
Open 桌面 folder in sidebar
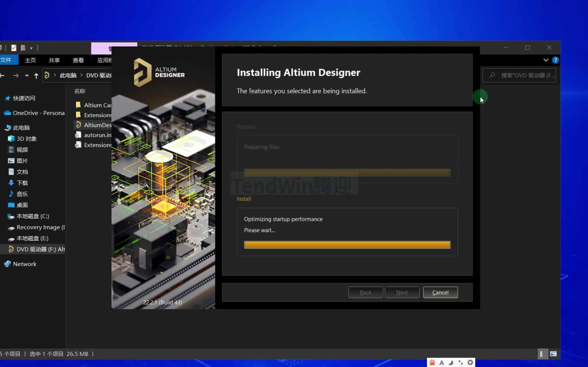pyautogui.click(x=18, y=205)
